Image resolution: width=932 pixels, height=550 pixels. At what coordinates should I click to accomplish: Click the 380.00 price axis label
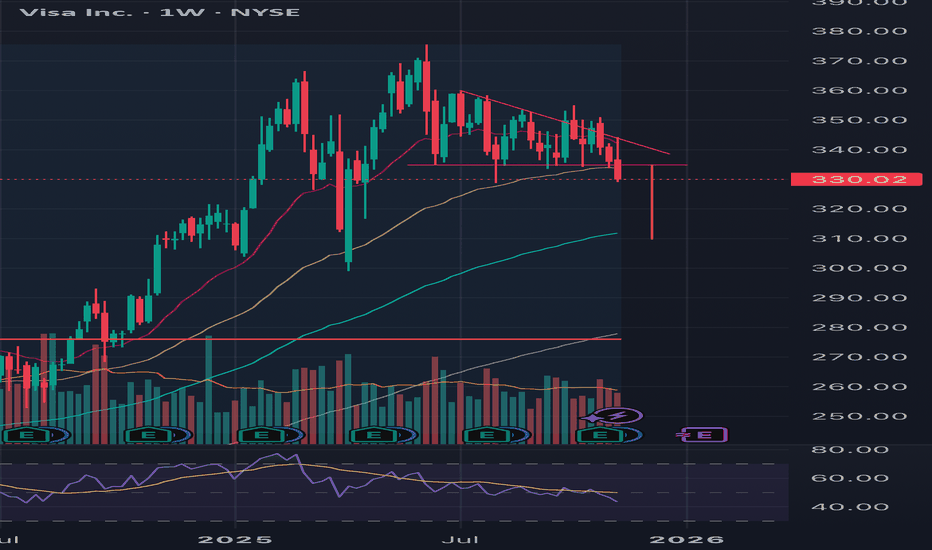point(859,32)
